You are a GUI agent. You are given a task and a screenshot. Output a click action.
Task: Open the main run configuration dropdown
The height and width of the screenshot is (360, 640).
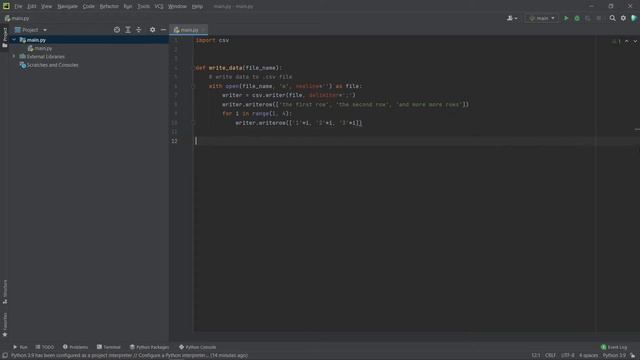pos(542,18)
